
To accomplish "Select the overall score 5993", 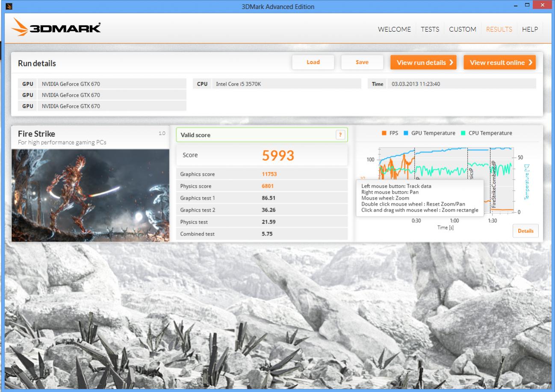I will click(278, 156).
